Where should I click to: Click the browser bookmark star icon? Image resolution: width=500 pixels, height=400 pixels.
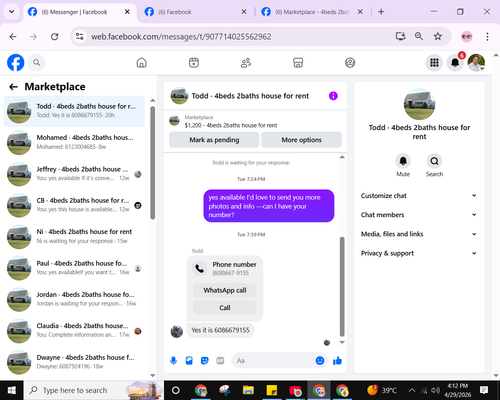coord(438,36)
